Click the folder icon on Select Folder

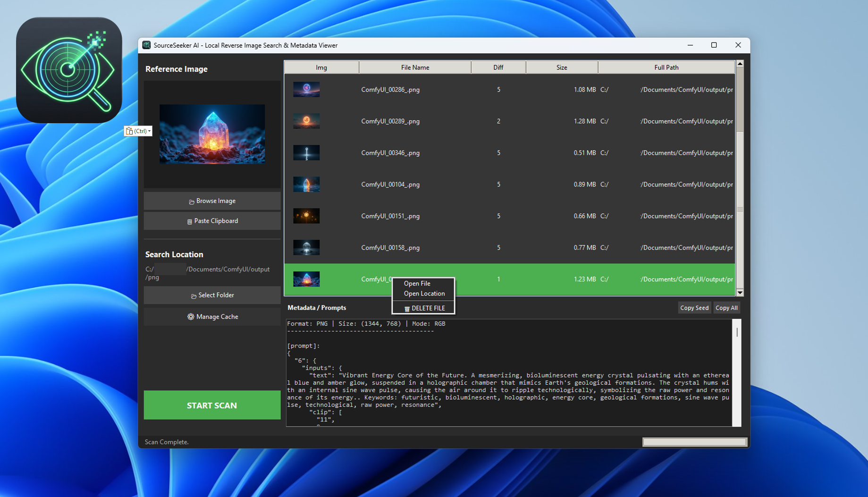click(194, 295)
